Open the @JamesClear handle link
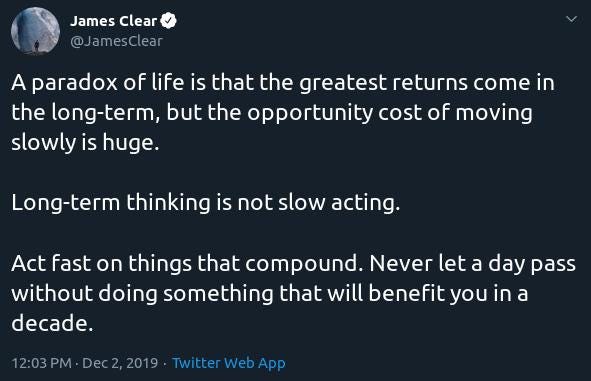The image size is (591, 381). tap(116, 41)
